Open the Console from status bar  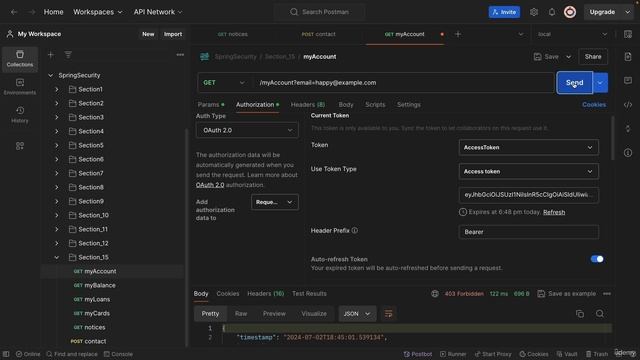click(x=118, y=354)
